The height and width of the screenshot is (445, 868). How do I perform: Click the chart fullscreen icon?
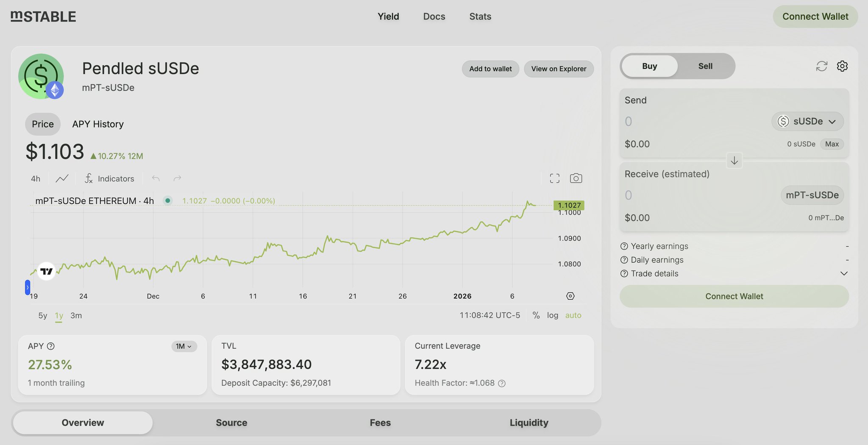(554, 178)
